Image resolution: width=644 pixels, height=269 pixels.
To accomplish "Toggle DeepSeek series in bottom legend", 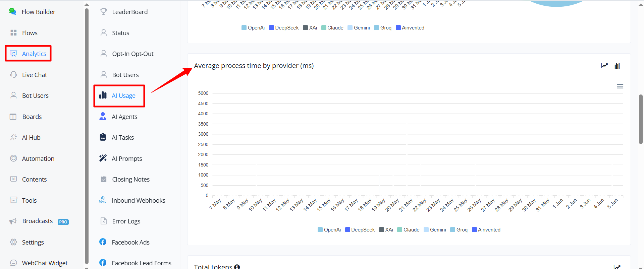I will pos(360,230).
